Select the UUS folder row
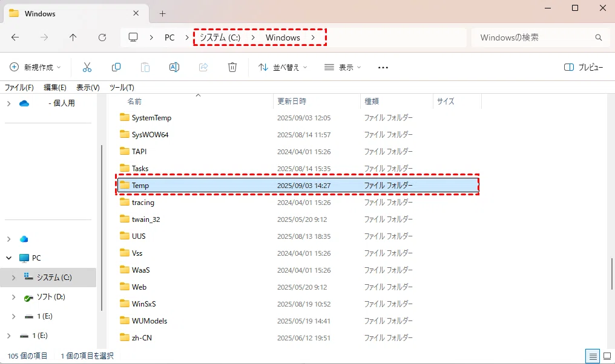 click(298, 236)
